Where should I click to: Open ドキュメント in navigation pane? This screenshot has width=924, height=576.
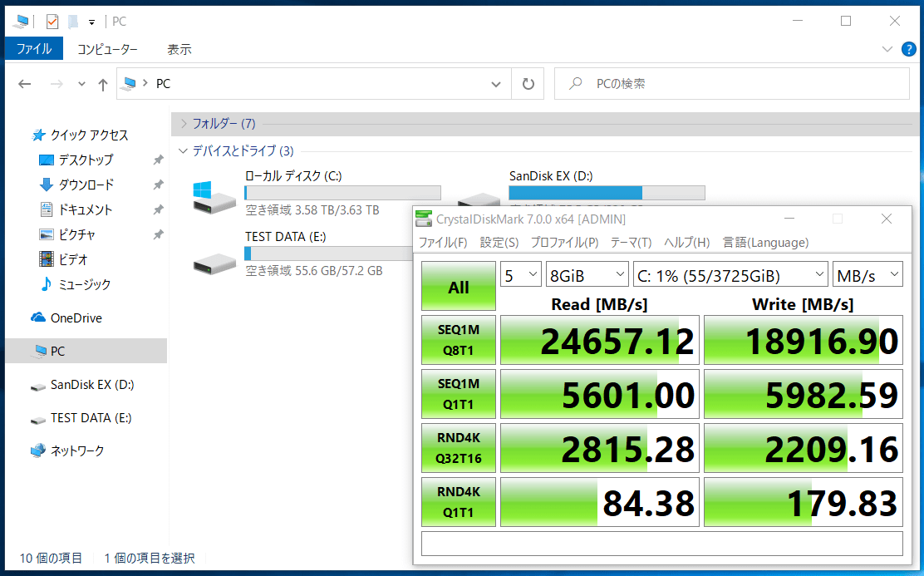point(85,210)
